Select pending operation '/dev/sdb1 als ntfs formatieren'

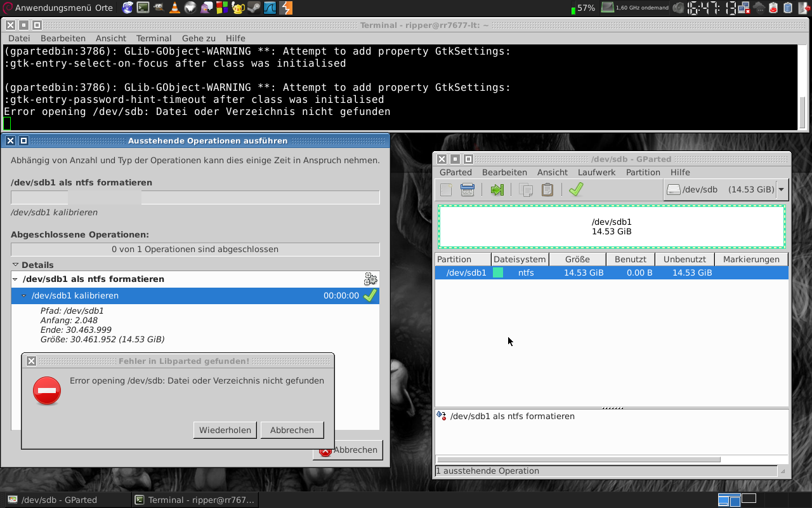pyautogui.click(x=513, y=416)
